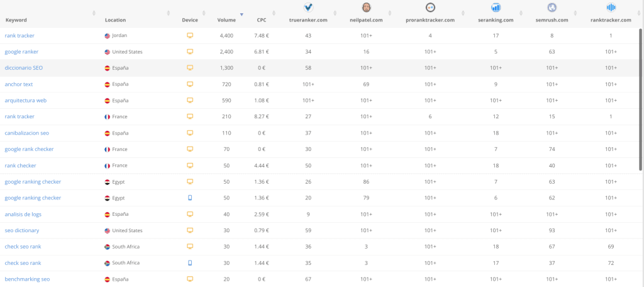644x287 pixels.
Task: Open the "google ranker" keyword link
Action: (x=21, y=52)
